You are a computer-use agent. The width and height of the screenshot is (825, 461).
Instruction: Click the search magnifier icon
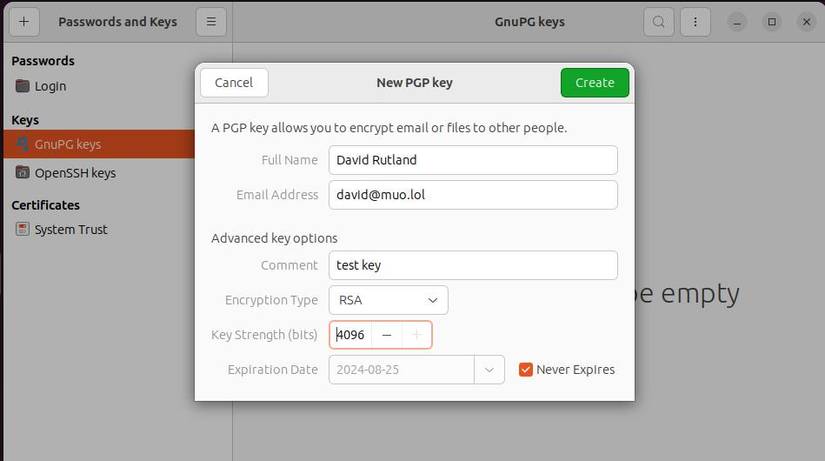pos(658,21)
